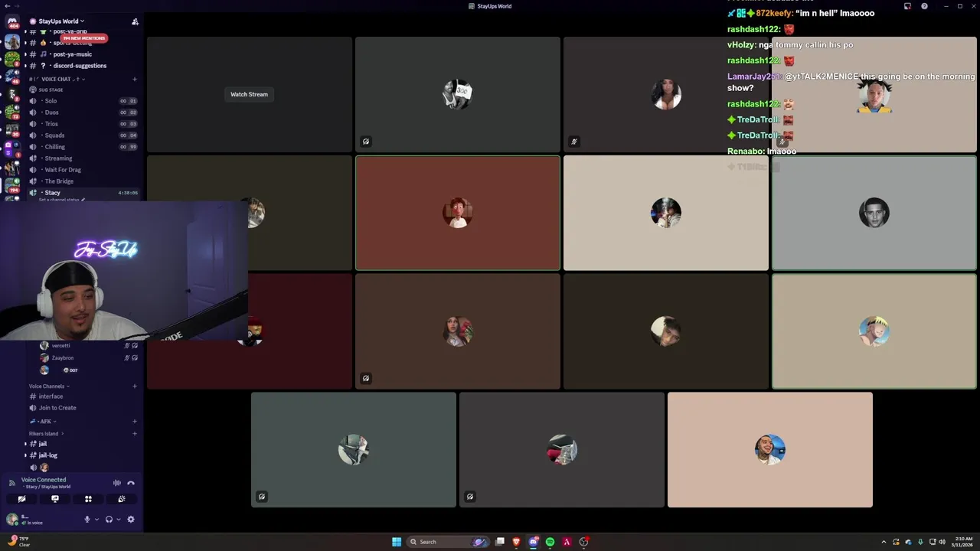Open User Settings gear
This screenshot has width=980, height=551.
[131, 520]
